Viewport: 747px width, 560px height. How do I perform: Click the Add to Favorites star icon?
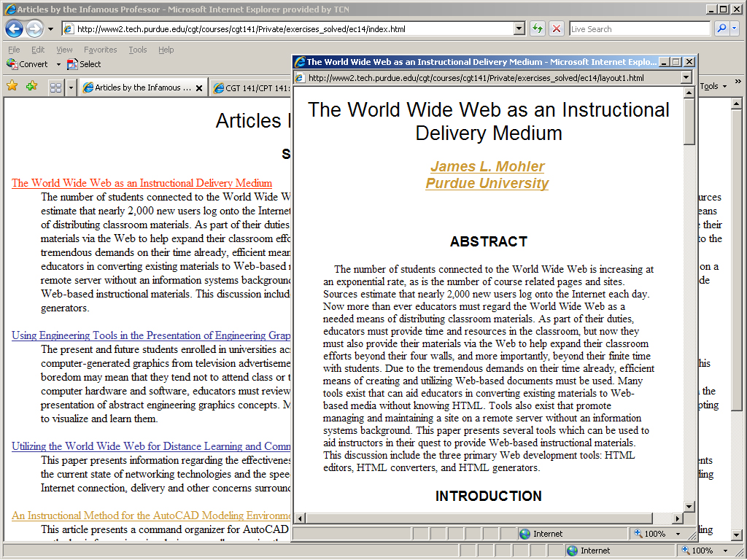pyautogui.click(x=32, y=86)
